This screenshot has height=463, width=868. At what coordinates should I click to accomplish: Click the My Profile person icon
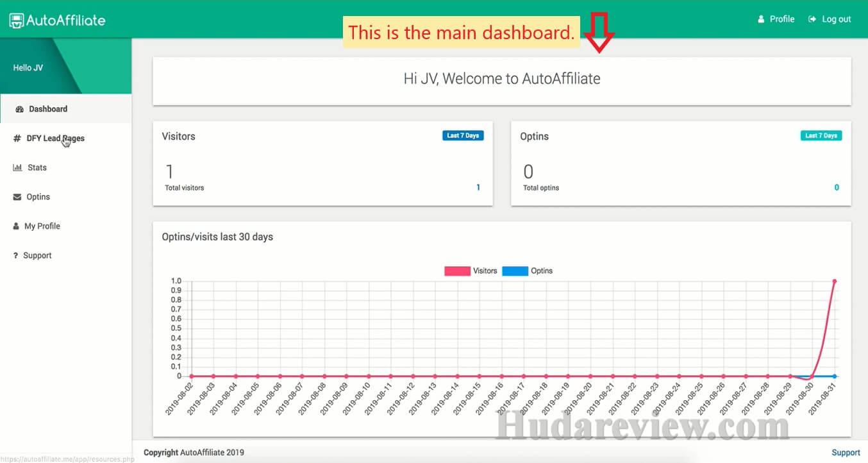tap(17, 226)
